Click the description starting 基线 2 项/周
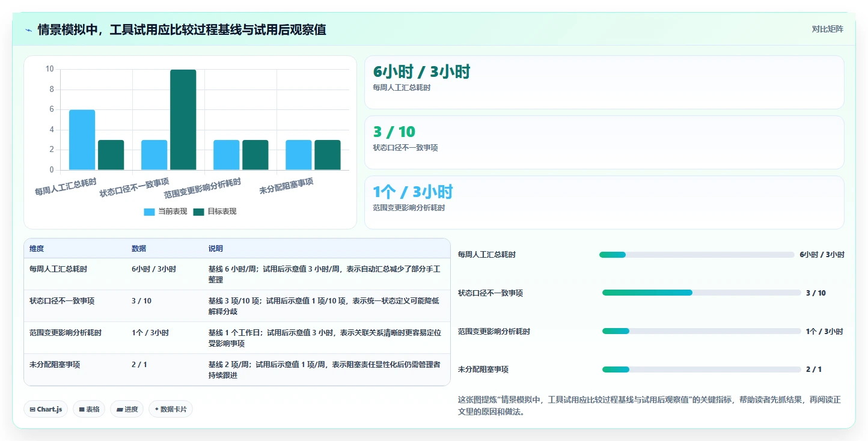 coord(324,370)
